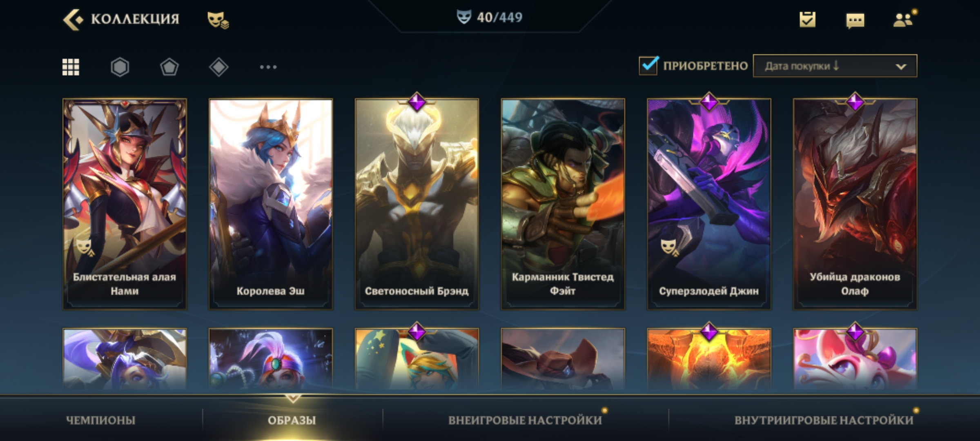
Task: Open the Королева Эш skin card
Action: (271, 204)
